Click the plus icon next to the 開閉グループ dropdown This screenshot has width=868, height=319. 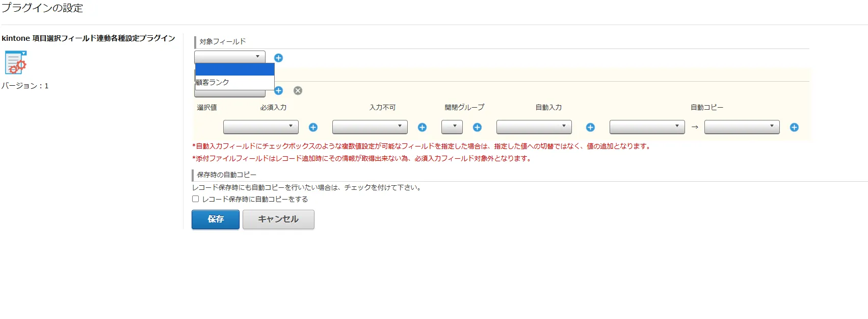pyautogui.click(x=477, y=127)
